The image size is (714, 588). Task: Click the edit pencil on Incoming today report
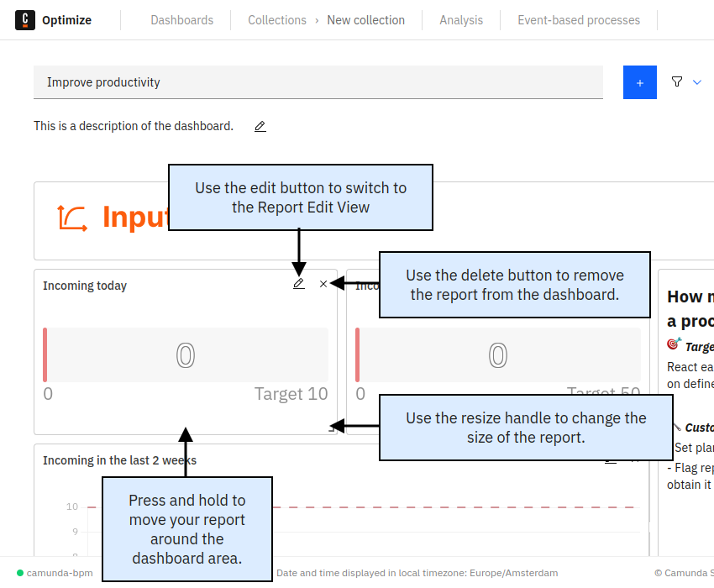click(298, 284)
